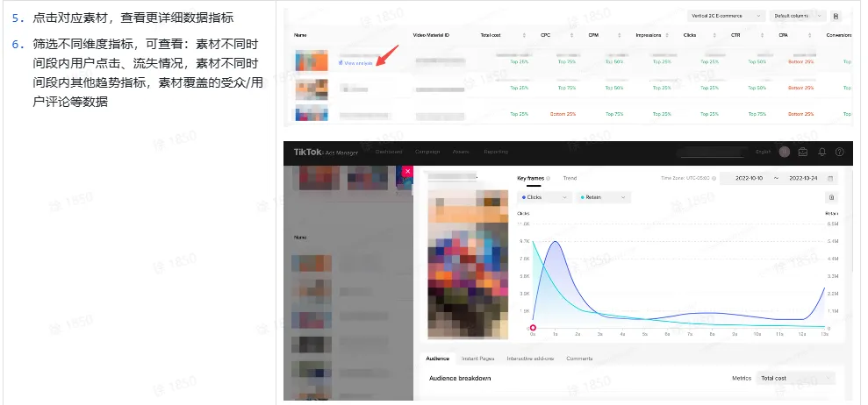The width and height of the screenshot is (868, 405).
Task: Sort by CPM column arrows
Action: [x=620, y=35]
